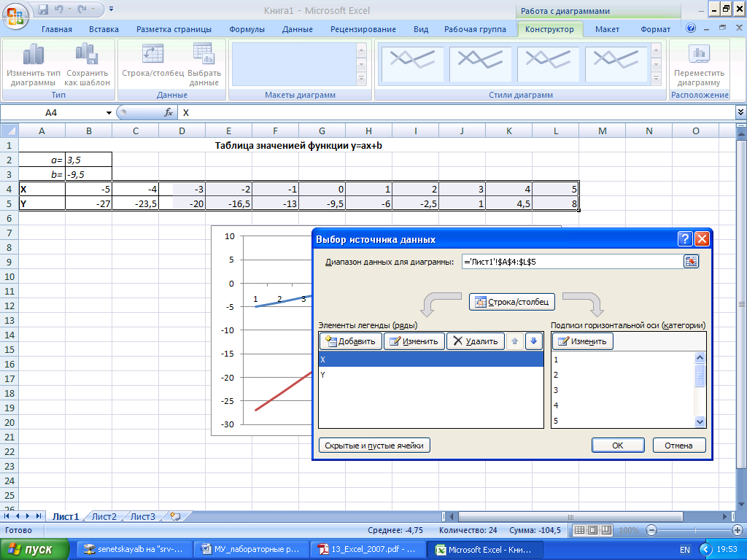Screen dimensions: 747x560
Task: Select series X in legend list
Action: click(431, 359)
